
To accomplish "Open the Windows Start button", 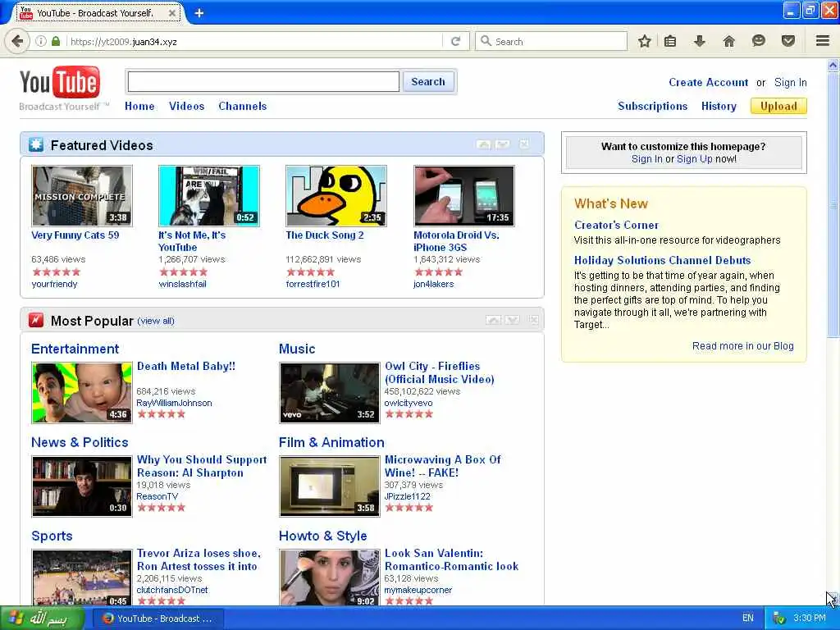I will [42, 619].
